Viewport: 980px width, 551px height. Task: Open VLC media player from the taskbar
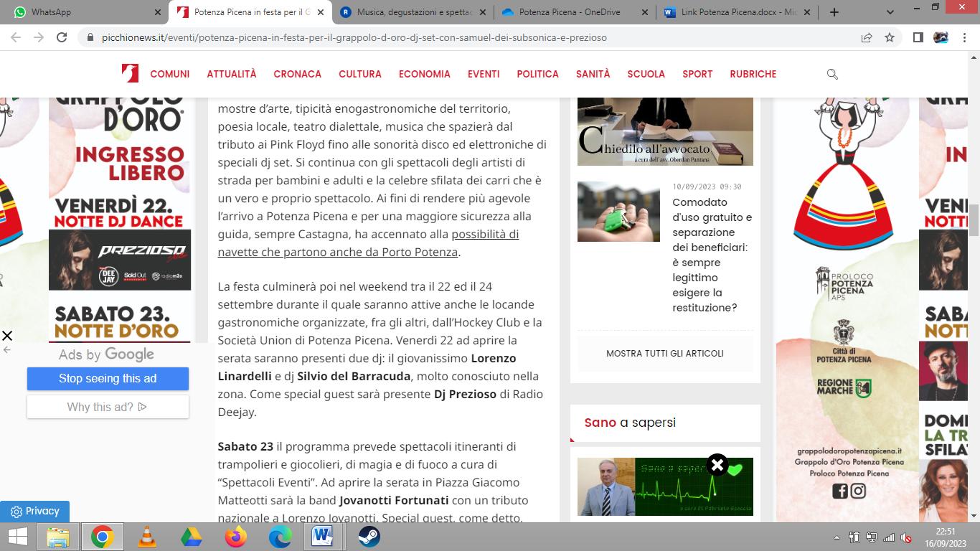tap(147, 537)
